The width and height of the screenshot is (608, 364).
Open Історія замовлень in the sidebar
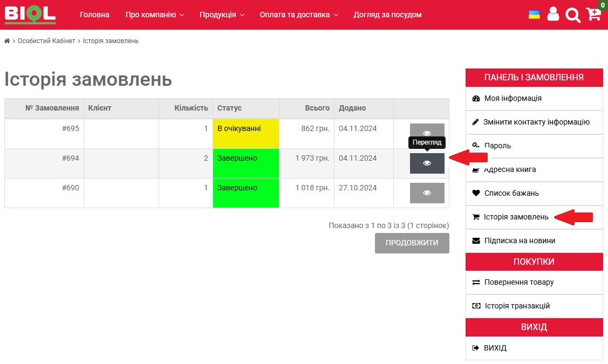point(516,217)
